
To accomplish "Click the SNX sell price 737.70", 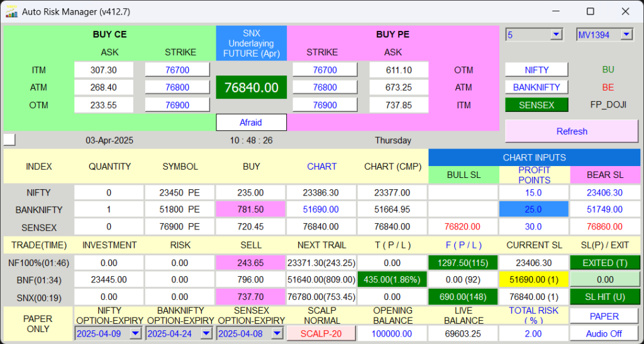I will coord(251,297).
